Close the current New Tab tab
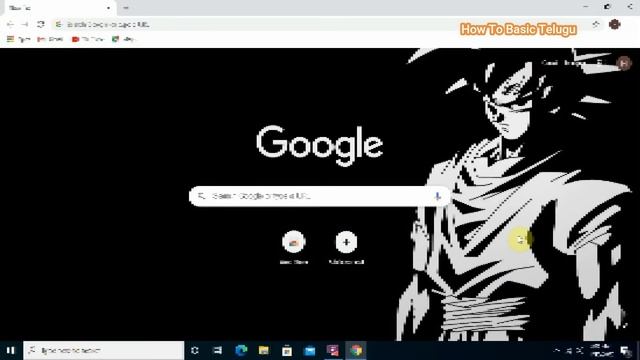The width and height of the screenshot is (640, 360). coord(108,8)
